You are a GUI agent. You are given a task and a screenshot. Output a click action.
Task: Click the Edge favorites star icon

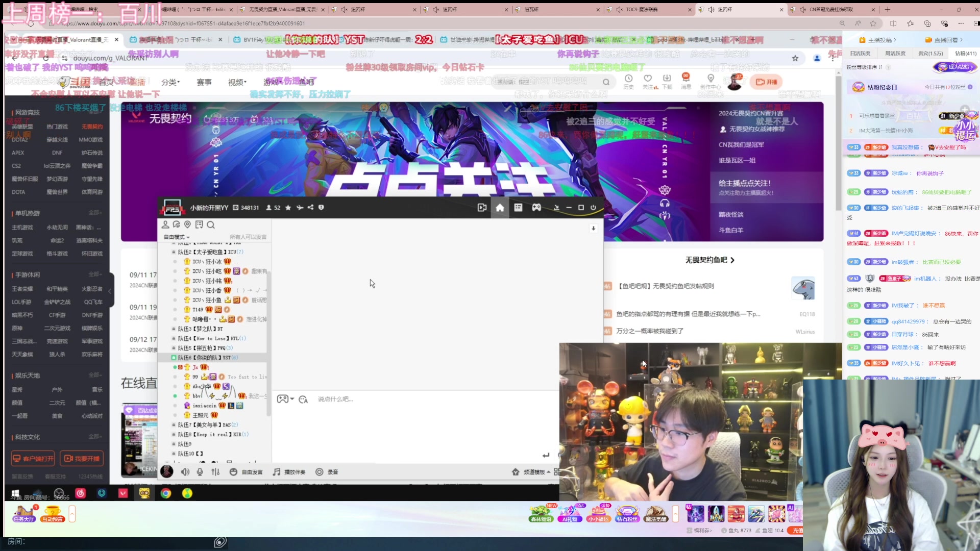point(873,23)
